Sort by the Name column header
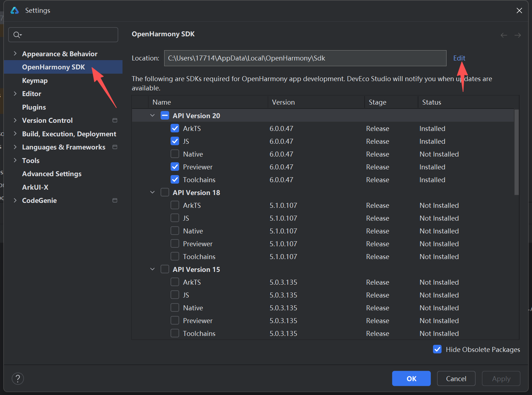The image size is (532, 395). click(x=208, y=102)
